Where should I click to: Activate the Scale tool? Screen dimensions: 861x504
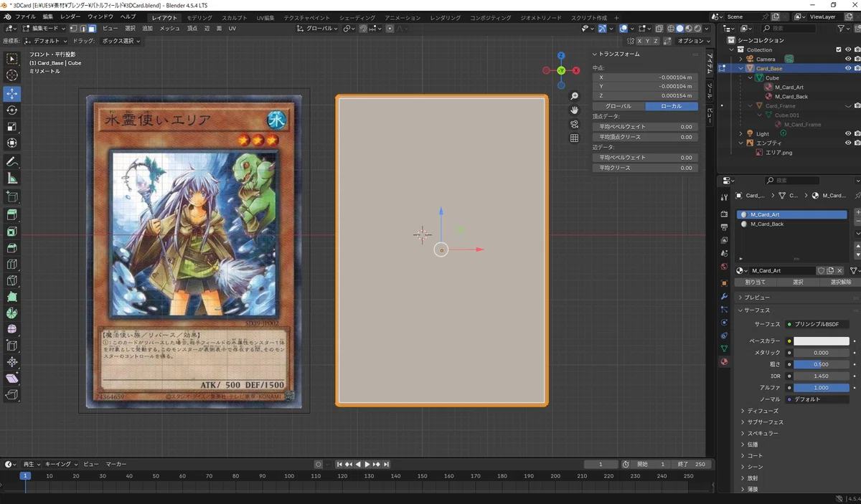11,127
